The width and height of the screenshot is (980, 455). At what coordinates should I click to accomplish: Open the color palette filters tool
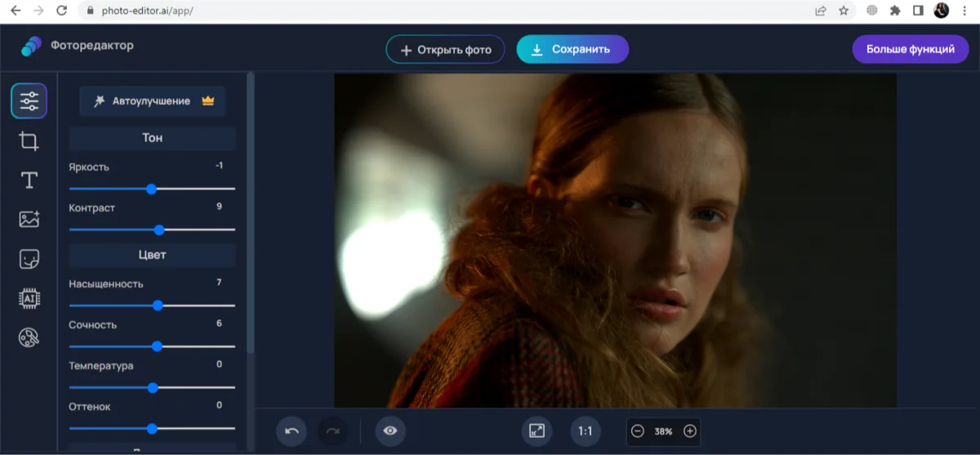29,337
